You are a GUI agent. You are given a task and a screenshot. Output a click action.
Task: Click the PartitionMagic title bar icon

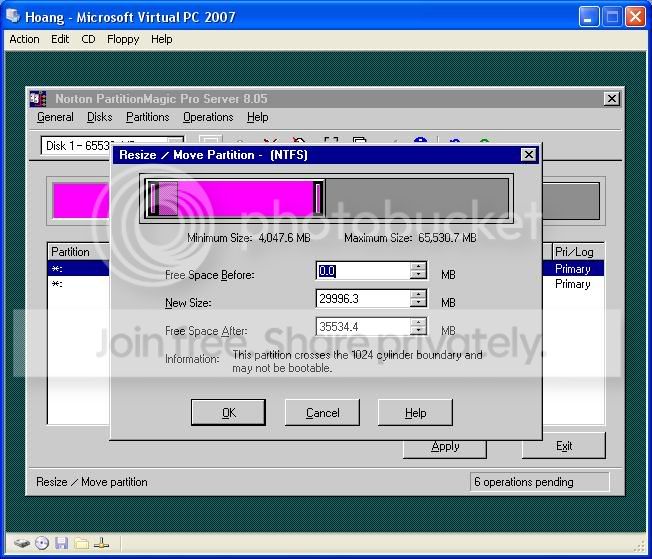point(38,99)
